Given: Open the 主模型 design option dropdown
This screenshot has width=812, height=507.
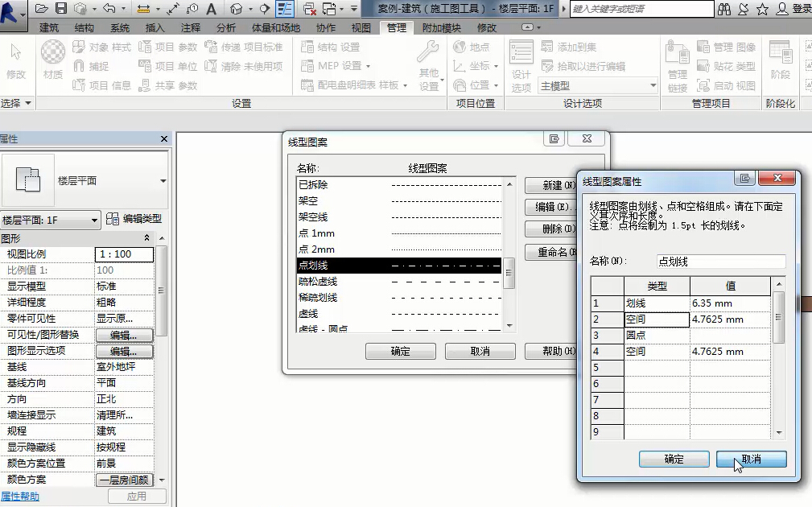Looking at the screenshot, I should click(x=653, y=85).
